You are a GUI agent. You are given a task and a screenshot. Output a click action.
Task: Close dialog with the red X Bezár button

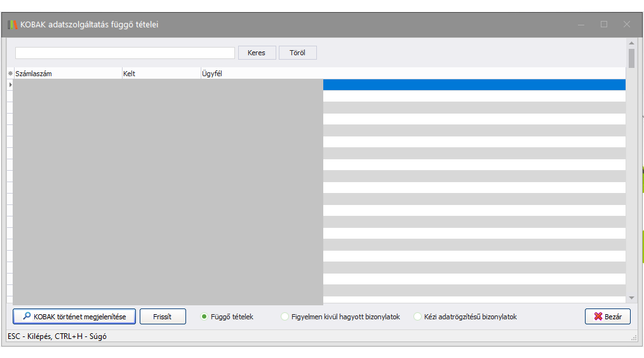607,317
